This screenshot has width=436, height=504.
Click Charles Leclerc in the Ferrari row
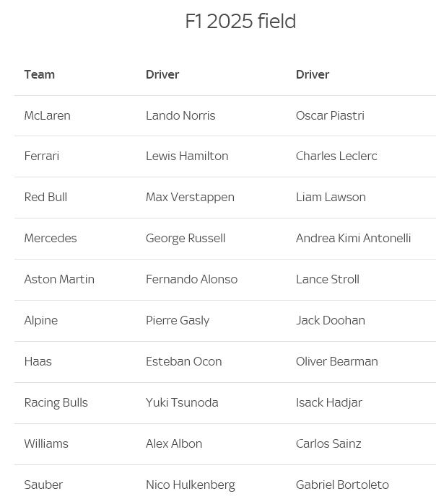(336, 156)
